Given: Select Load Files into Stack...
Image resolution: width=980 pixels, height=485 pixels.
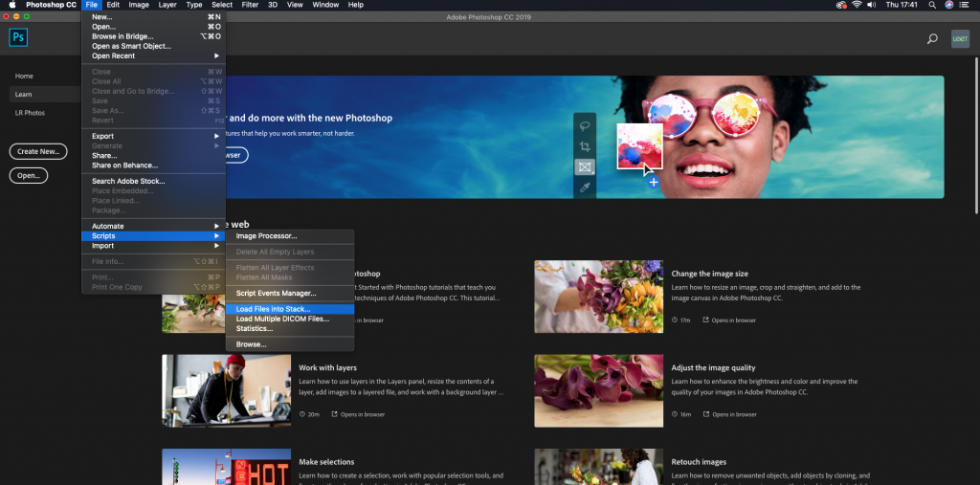Looking at the screenshot, I should tap(290, 309).
